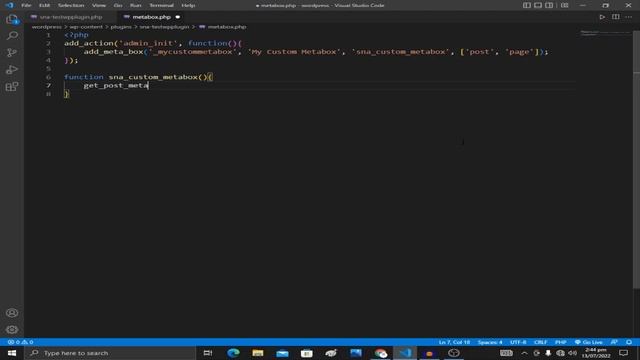Click Go Live server button

589,342
